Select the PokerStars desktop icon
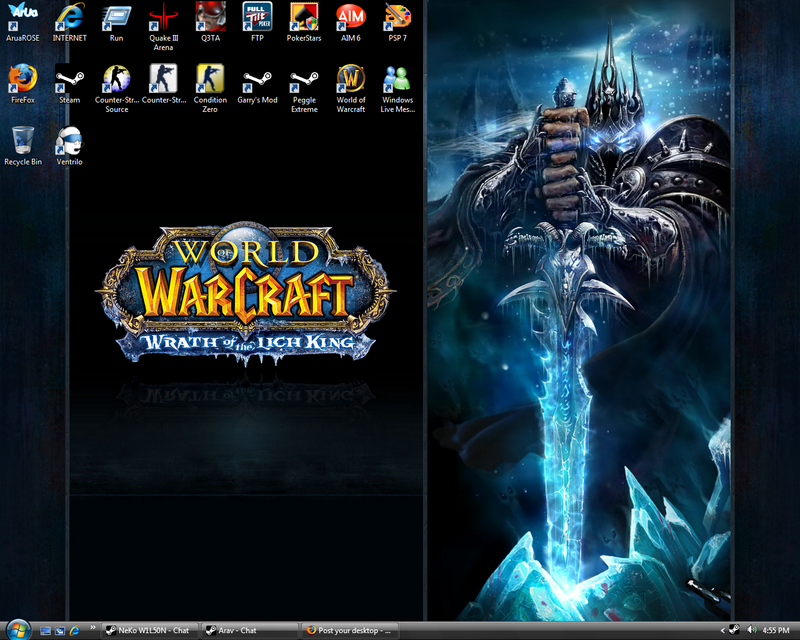The width and height of the screenshot is (800, 640). [x=304, y=21]
